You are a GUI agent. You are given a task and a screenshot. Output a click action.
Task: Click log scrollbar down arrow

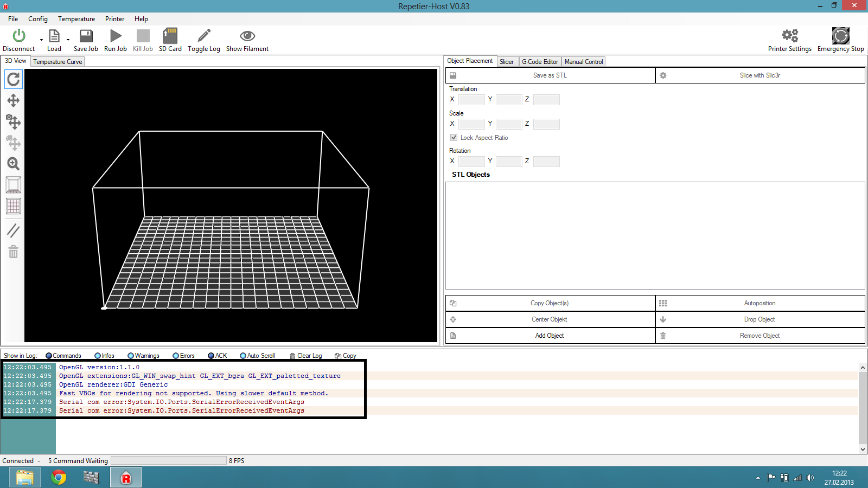point(863,449)
